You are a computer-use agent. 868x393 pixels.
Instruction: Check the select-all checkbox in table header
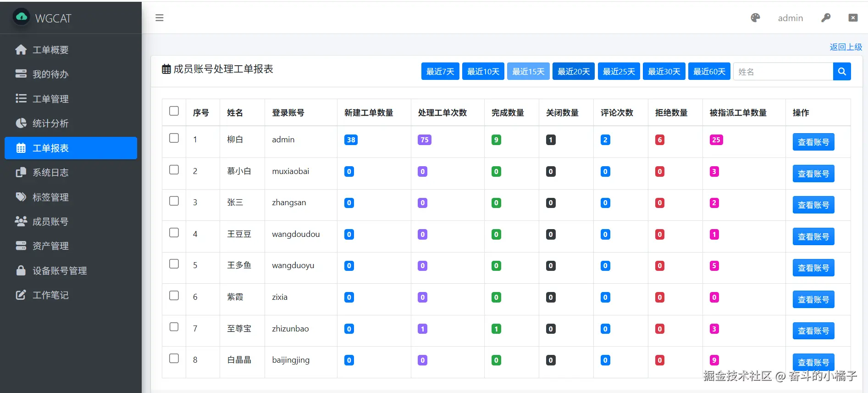pos(174,111)
